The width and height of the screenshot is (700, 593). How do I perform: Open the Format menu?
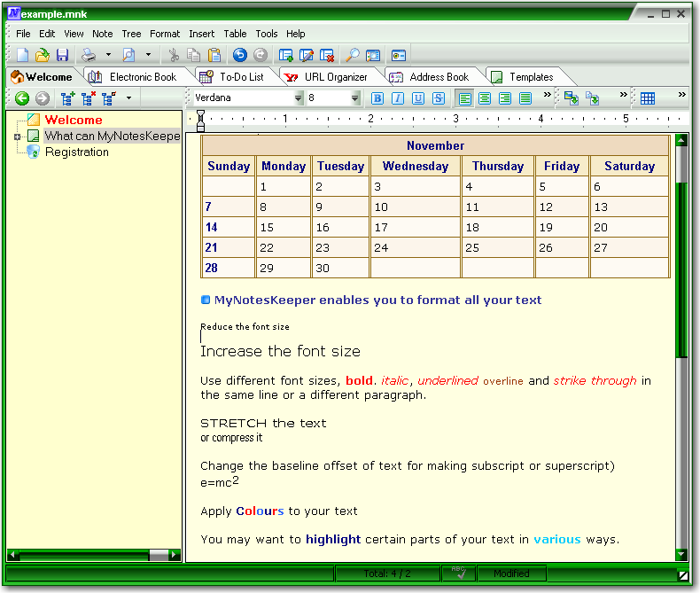[x=165, y=34]
